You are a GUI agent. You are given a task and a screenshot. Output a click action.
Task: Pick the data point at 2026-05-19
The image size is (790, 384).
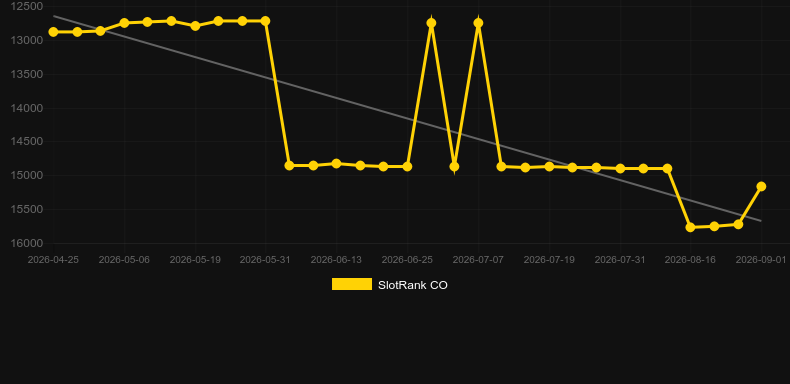point(195,26)
